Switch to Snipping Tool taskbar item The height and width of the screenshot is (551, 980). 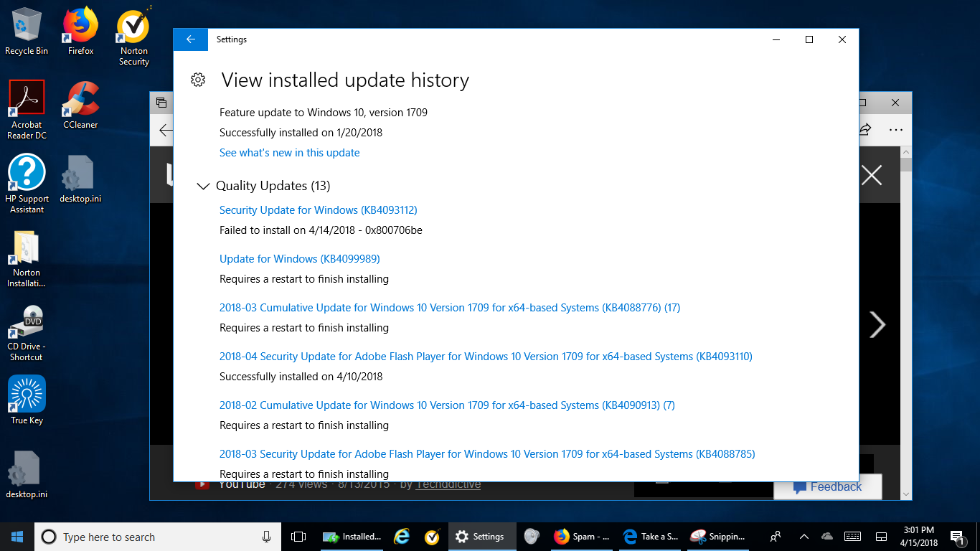718,537
